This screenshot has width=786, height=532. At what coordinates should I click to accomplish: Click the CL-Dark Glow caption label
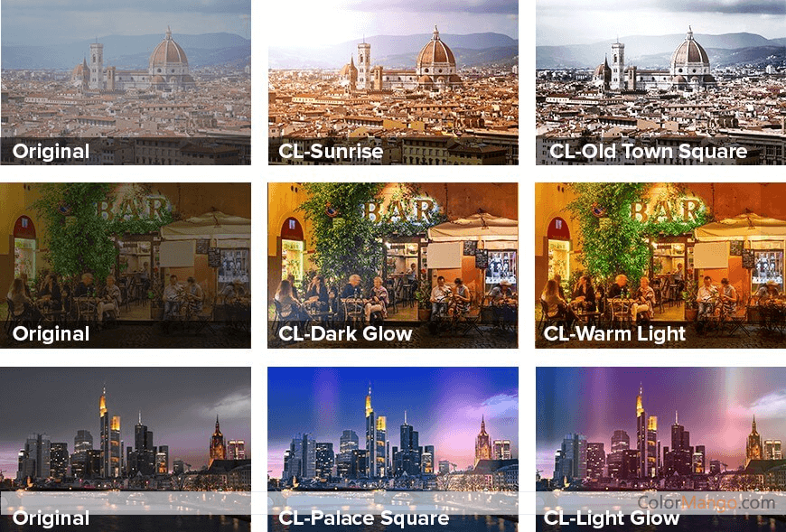point(345,333)
